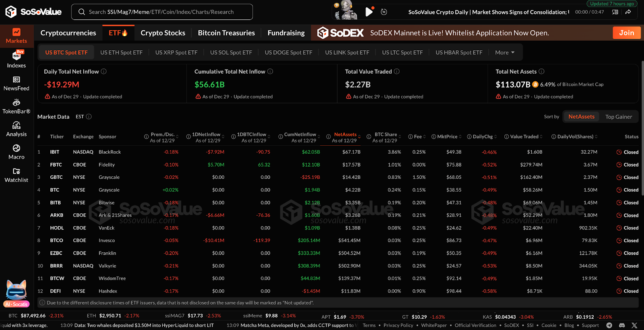Click the share arrow icon in audio player
This screenshot has height=330, width=644.
click(x=628, y=12)
